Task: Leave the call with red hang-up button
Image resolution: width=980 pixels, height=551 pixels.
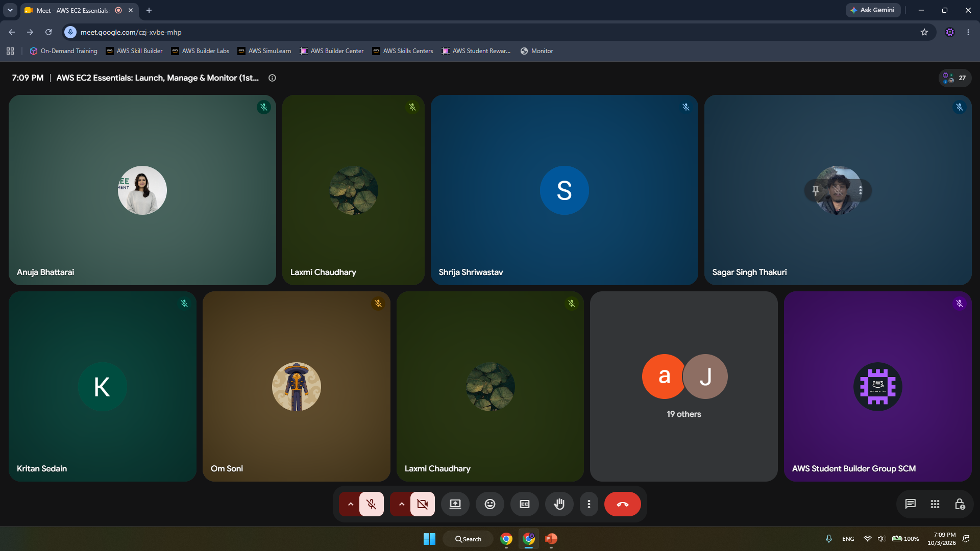Action: point(623,504)
